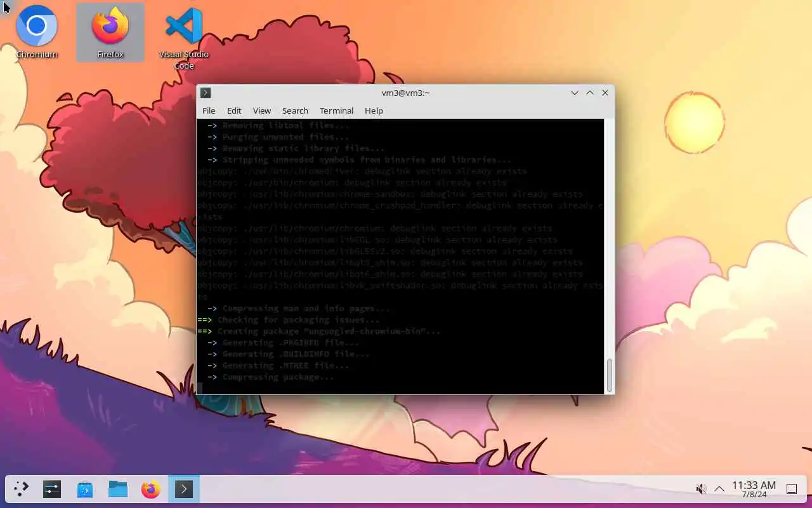Click the 'Compressing man and info pages...' line
The width and height of the screenshot is (812, 508).
pos(298,309)
